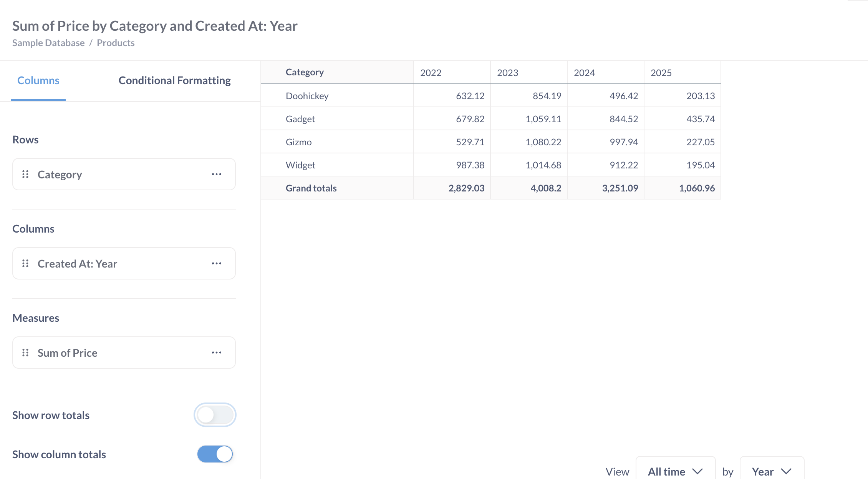
Task: Disable the Show column totals switch
Action: coord(215,454)
